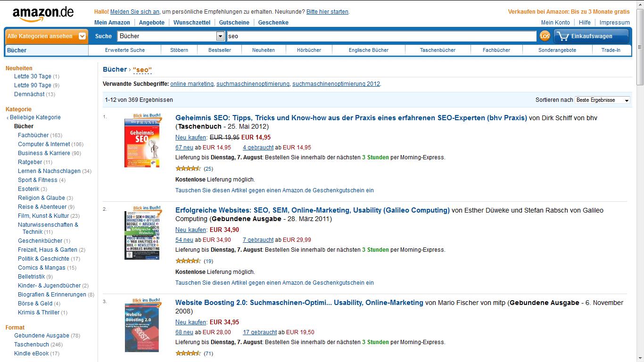The height and width of the screenshot is (362, 644).
Task: Open the Hörbücher navigation tab
Action: click(309, 50)
